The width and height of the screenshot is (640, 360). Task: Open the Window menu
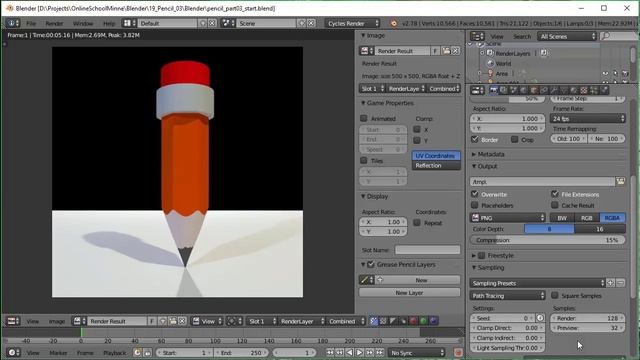click(x=83, y=23)
